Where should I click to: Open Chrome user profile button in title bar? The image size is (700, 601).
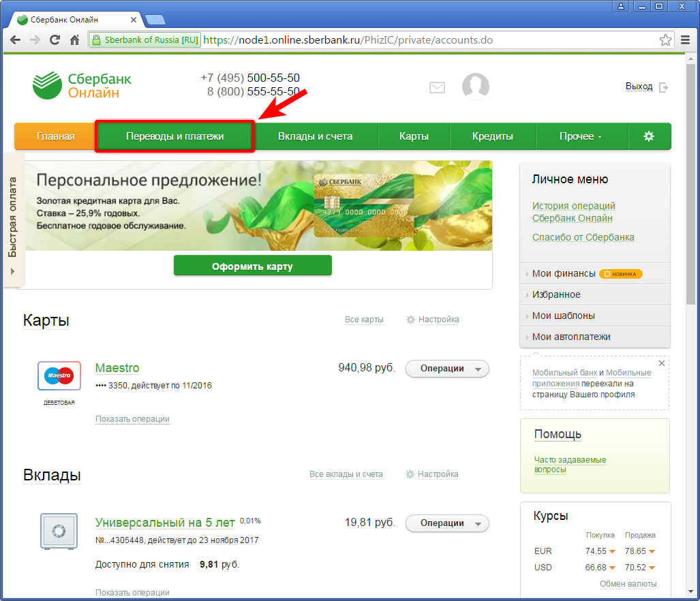point(620,6)
